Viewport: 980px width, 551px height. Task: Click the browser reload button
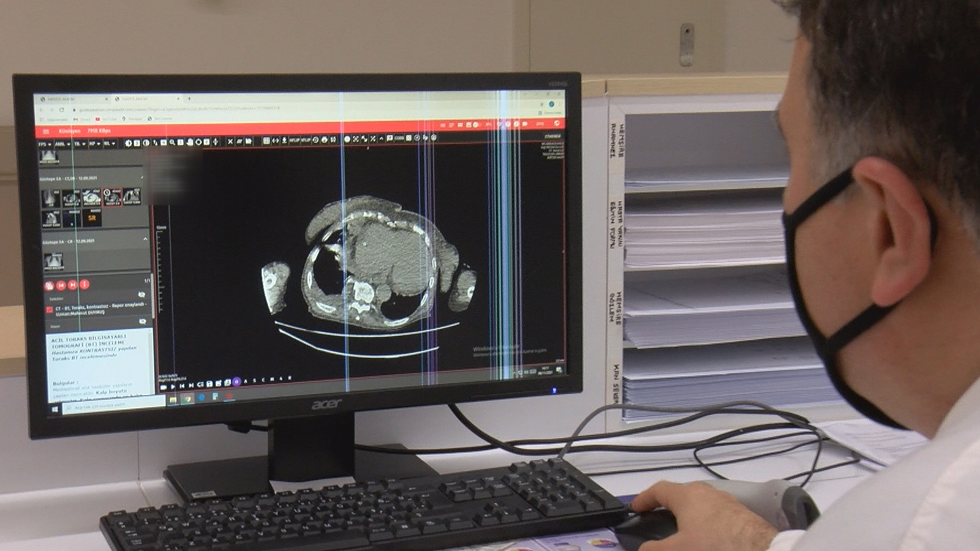click(62, 110)
